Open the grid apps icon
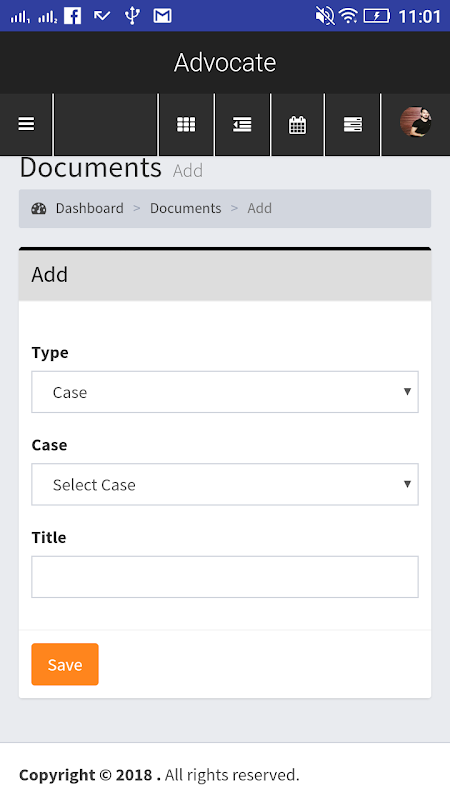450x800 pixels. pos(186,124)
